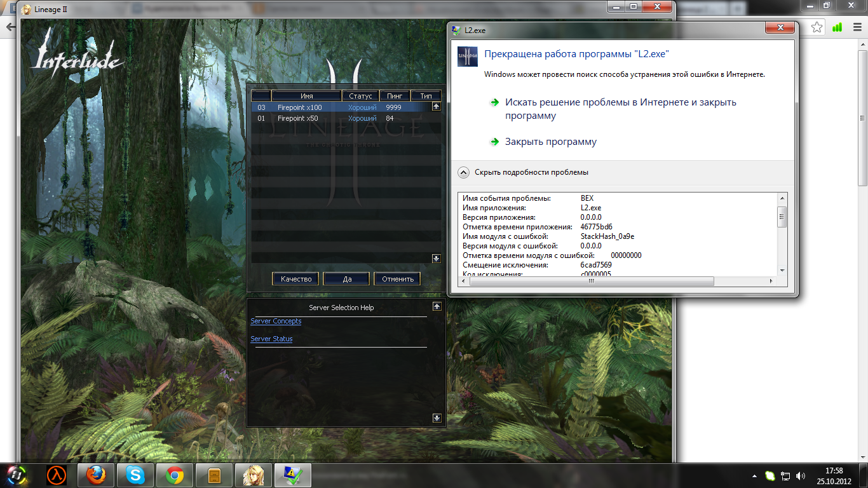
Task: Minimize the Lineage II window
Action: coord(616,6)
